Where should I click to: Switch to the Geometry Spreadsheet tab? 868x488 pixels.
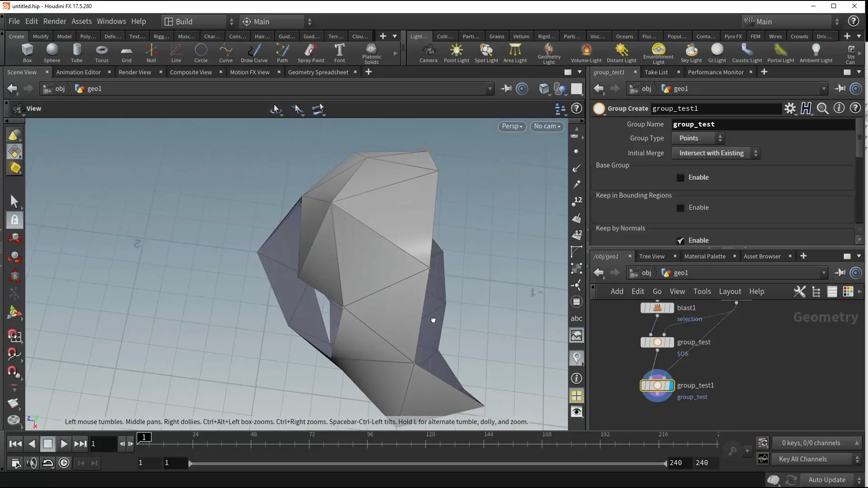coord(318,72)
